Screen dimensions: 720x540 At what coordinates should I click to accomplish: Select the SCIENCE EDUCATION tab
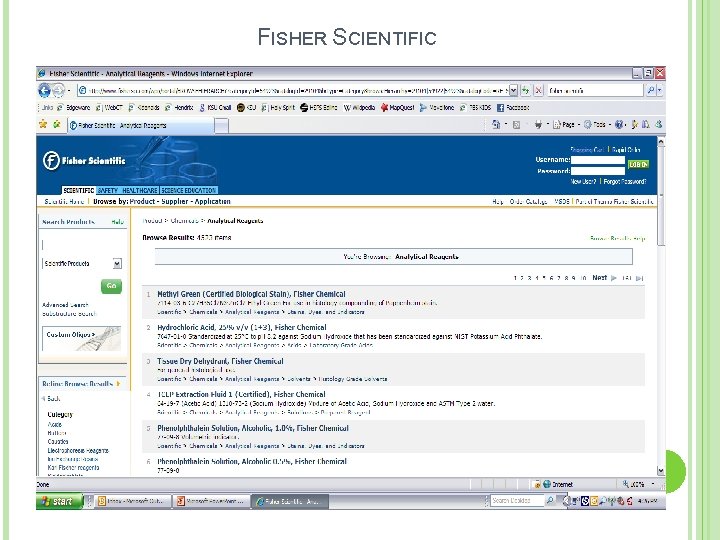(189, 190)
